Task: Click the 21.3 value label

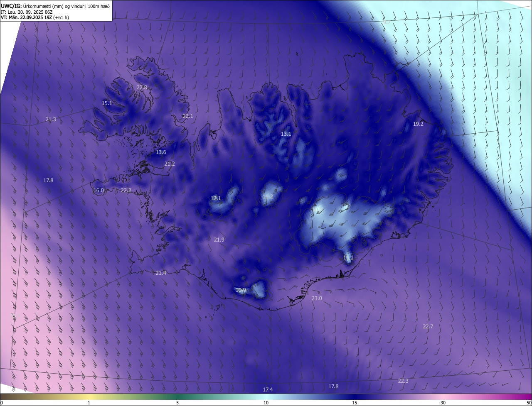Action: coord(51,120)
